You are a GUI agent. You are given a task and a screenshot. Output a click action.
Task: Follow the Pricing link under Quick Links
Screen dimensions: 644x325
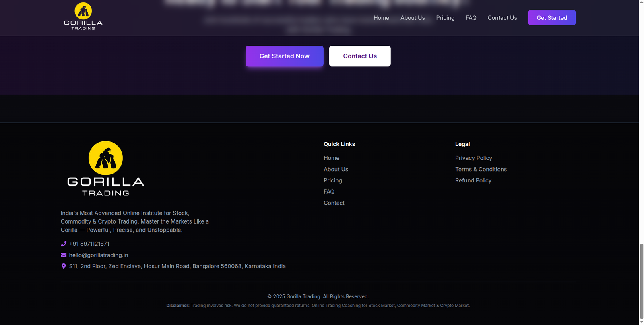[333, 181]
